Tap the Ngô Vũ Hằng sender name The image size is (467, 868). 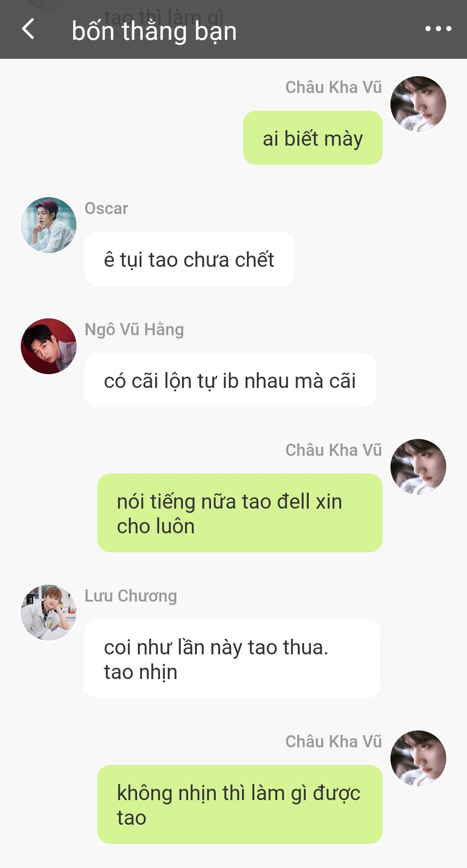click(134, 330)
